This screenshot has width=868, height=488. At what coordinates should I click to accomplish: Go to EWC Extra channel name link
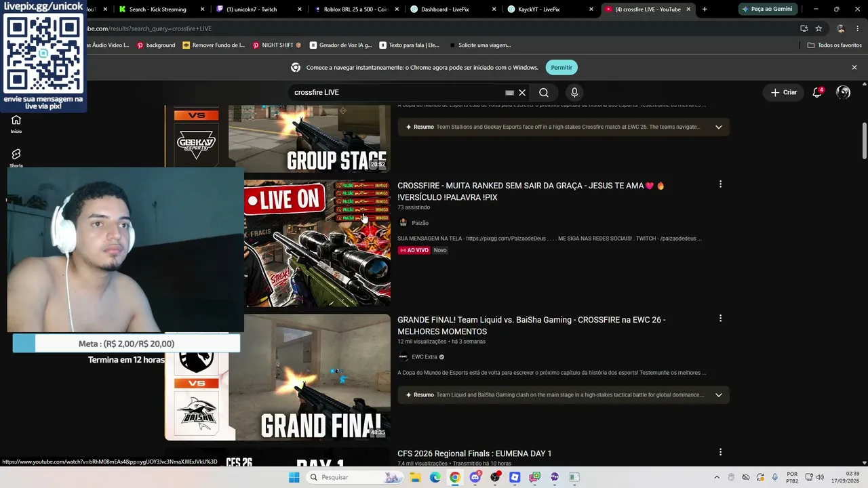[425, 357]
